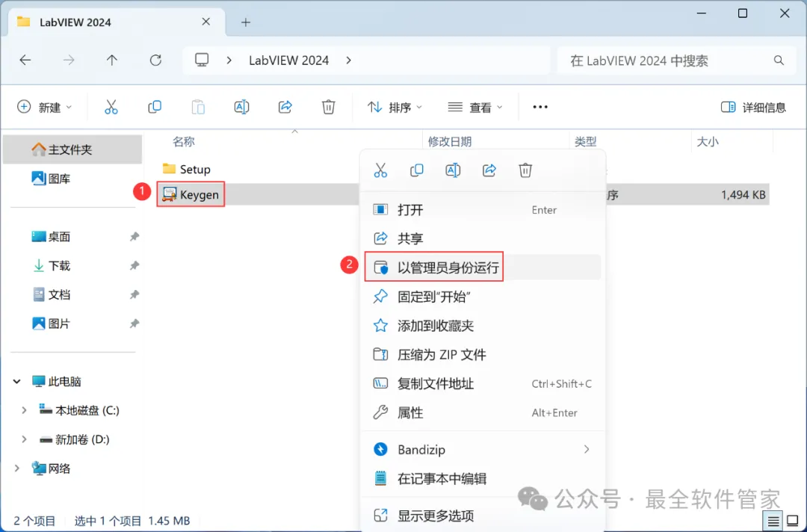Click the Delete icon in the context menu
This screenshot has width=807, height=532.
click(x=525, y=170)
